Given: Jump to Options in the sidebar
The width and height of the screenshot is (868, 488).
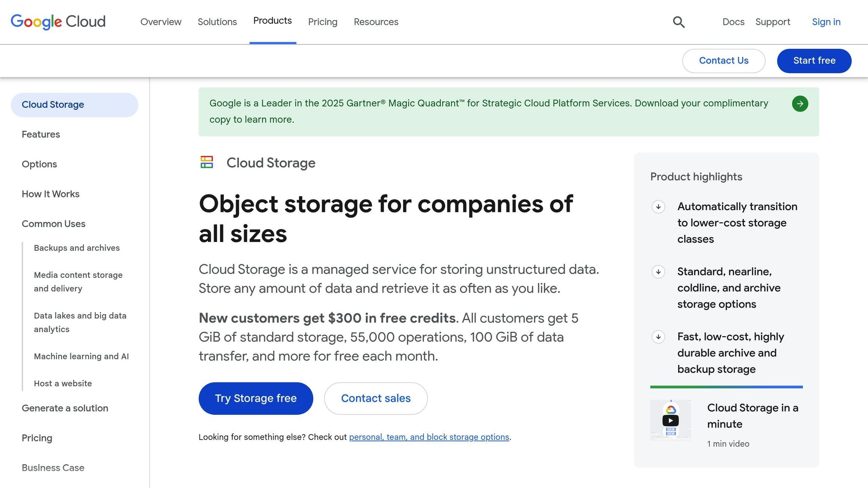Looking at the screenshot, I should [x=39, y=164].
